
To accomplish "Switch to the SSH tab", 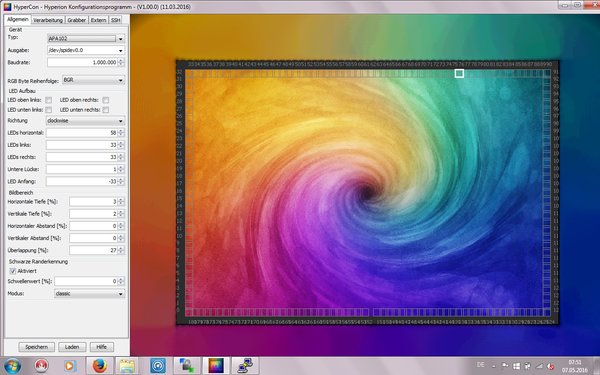I will [x=116, y=20].
